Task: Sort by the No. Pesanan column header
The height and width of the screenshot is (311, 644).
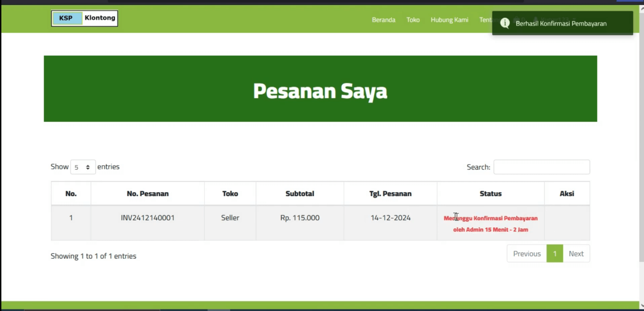Action: pyautogui.click(x=148, y=194)
